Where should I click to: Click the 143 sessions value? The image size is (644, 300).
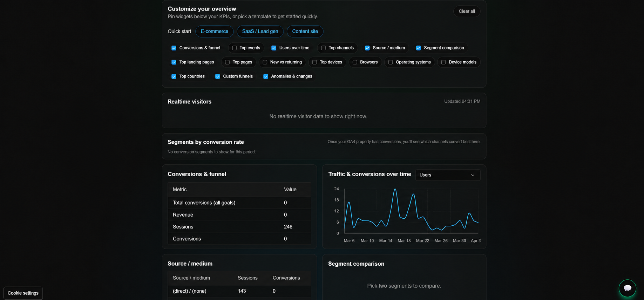coord(242,291)
